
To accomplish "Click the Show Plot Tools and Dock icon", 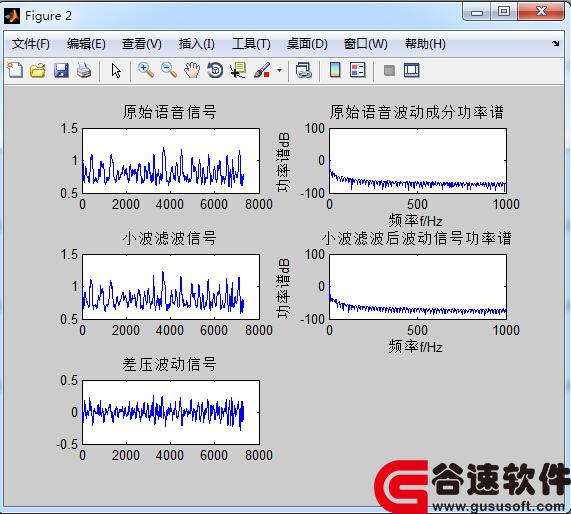I will click(412, 70).
